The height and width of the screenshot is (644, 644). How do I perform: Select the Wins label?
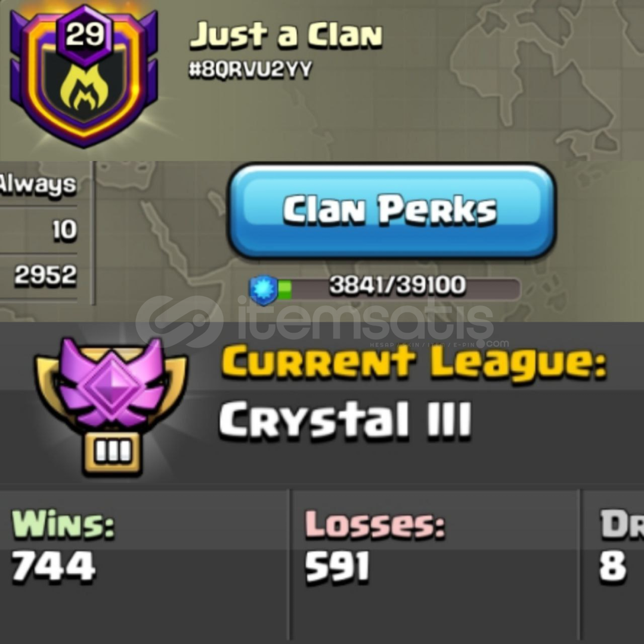63,524
